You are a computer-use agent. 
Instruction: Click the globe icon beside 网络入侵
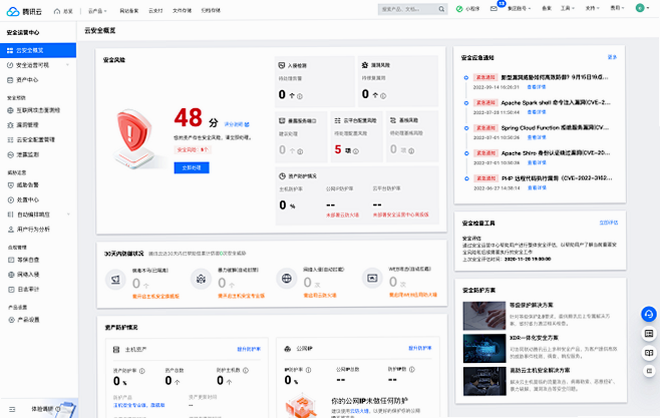pos(11,274)
